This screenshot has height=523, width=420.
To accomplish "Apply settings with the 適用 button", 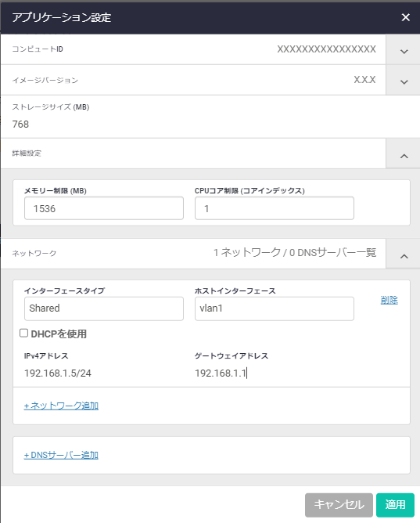I will (x=395, y=505).
